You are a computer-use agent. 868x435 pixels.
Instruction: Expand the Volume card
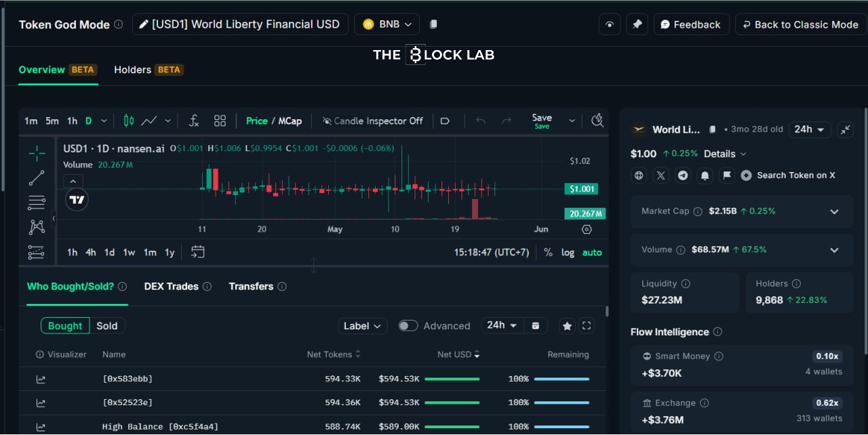tap(835, 250)
